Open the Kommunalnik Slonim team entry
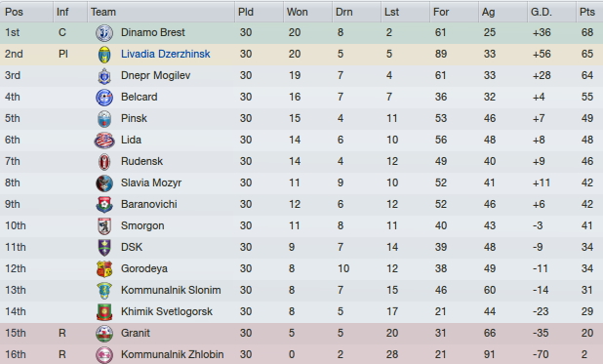This screenshot has height=364, width=603. 171,290
